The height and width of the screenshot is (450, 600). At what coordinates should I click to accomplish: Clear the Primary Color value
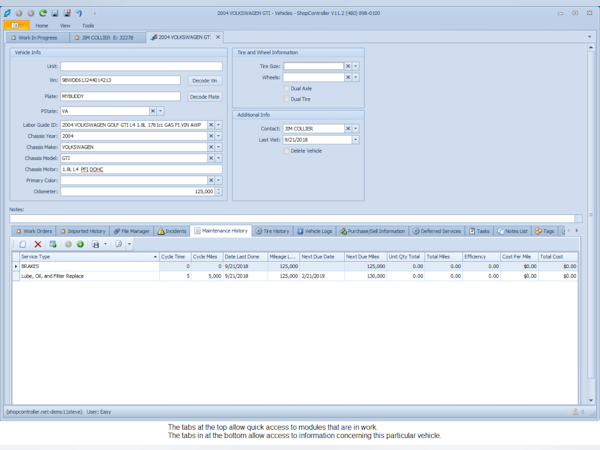(x=211, y=180)
